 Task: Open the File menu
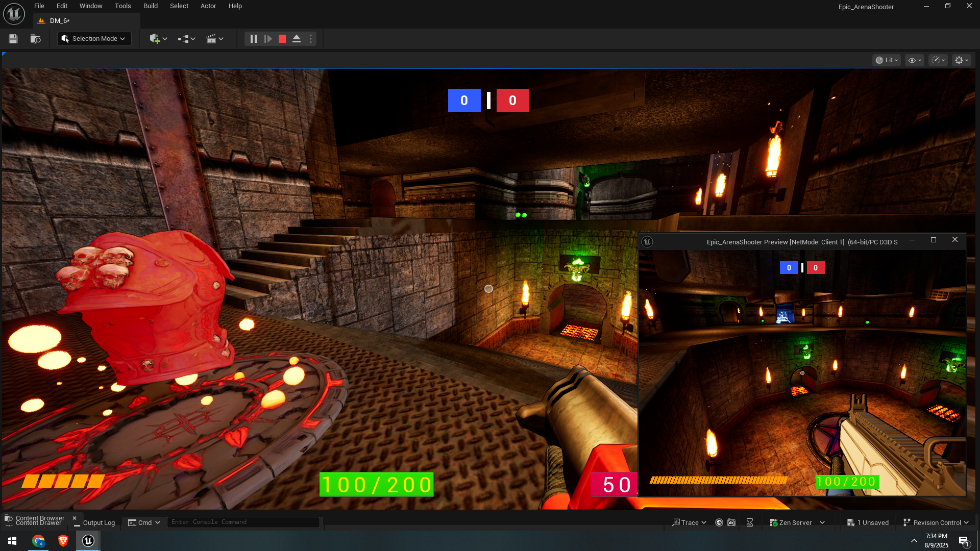[x=39, y=6]
